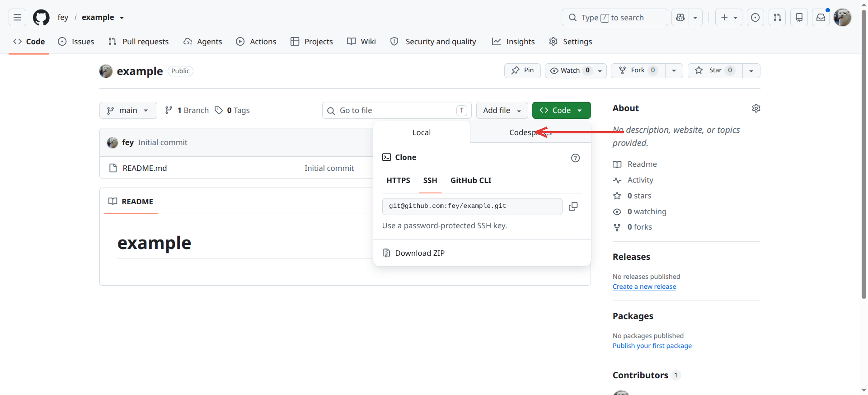This screenshot has width=868, height=395.
Task: Open the Copilot chat icon
Action: tap(680, 18)
